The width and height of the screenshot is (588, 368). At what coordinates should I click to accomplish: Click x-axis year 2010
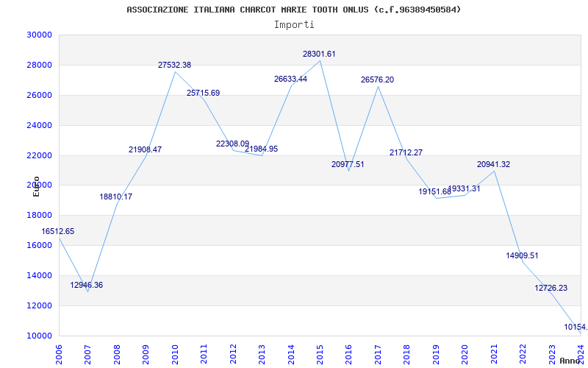(175, 355)
